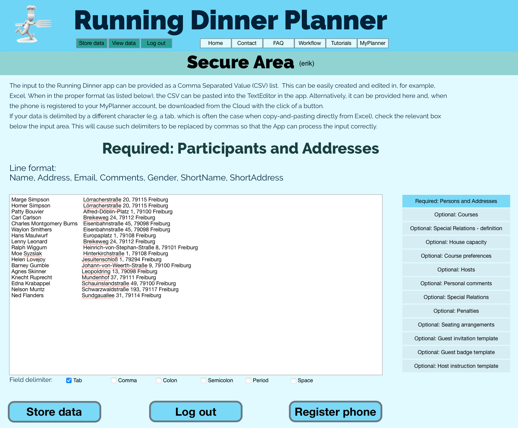This screenshot has height=428, width=518.
Task: Open Optional: Penalties section
Action: (456, 311)
